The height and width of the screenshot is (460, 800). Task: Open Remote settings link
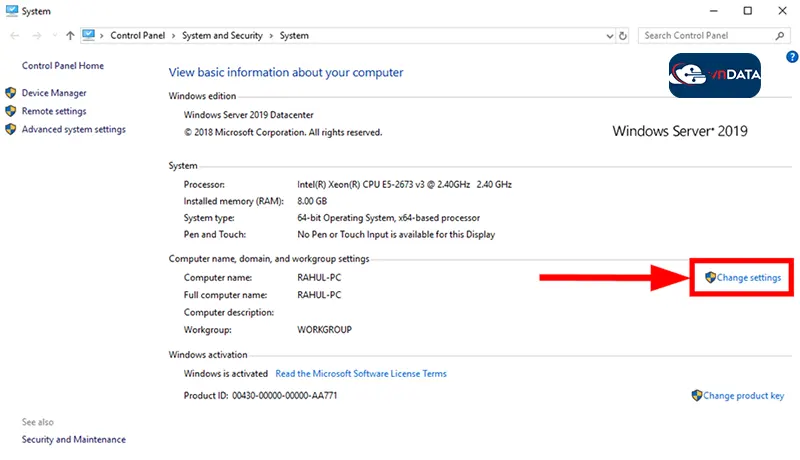[54, 111]
